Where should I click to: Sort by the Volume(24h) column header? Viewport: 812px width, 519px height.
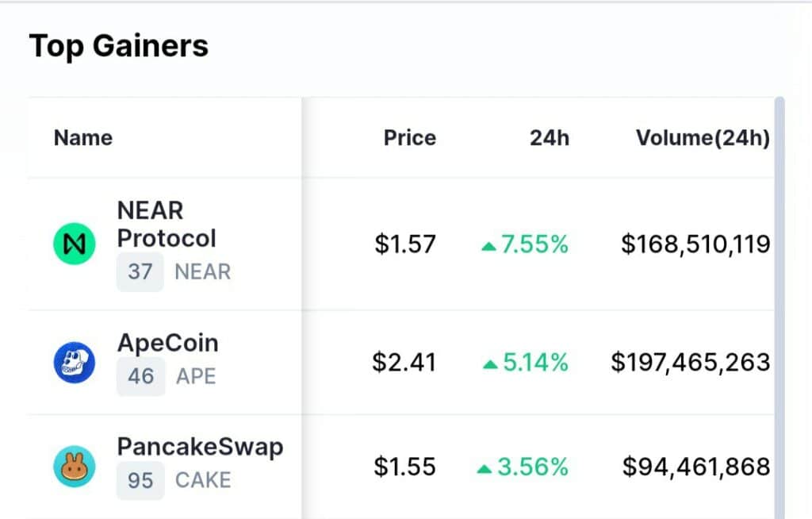point(703,138)
